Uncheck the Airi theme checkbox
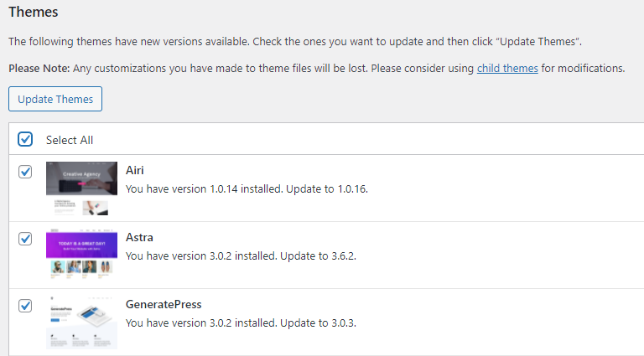Viewport: 644px width, 356px height. click(x=25, y=172)
